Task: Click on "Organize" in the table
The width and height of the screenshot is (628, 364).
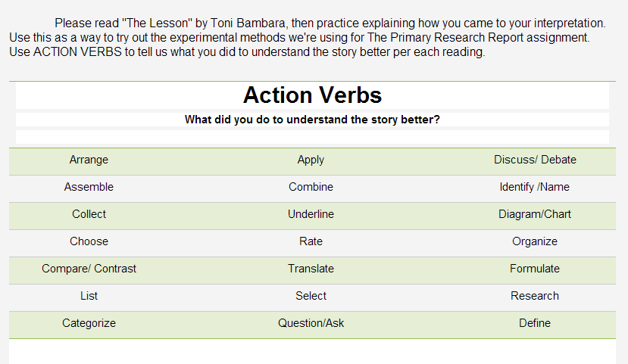Action: [535, 241]
